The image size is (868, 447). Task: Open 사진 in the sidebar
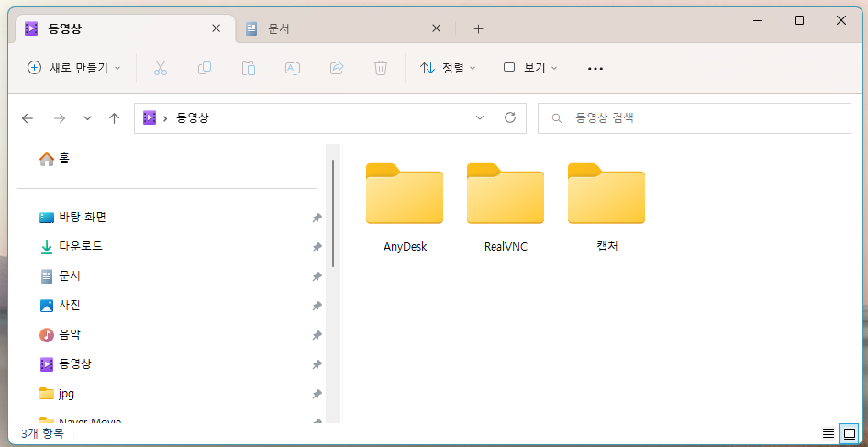pos(61,306)
